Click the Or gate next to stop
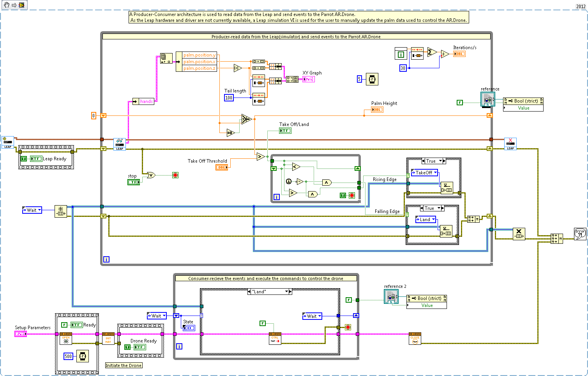588x376 pixels. (151, 175)
